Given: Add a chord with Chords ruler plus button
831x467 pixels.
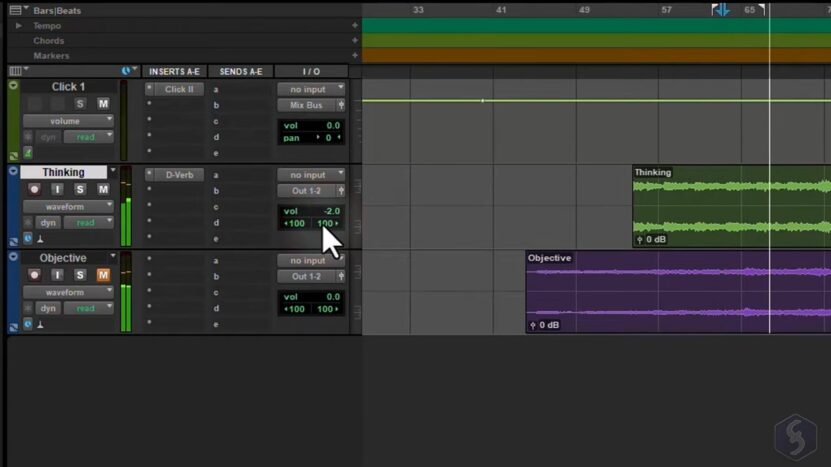Looking at the screenshot, I should tap(355, 40).
